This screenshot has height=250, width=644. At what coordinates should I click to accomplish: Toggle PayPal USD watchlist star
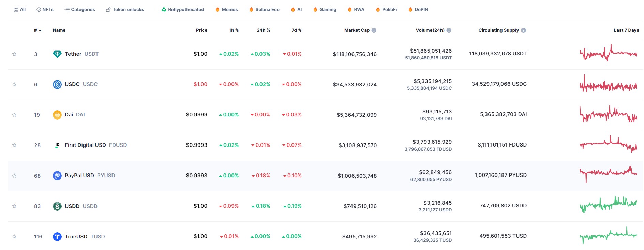(x=14, y=176)
